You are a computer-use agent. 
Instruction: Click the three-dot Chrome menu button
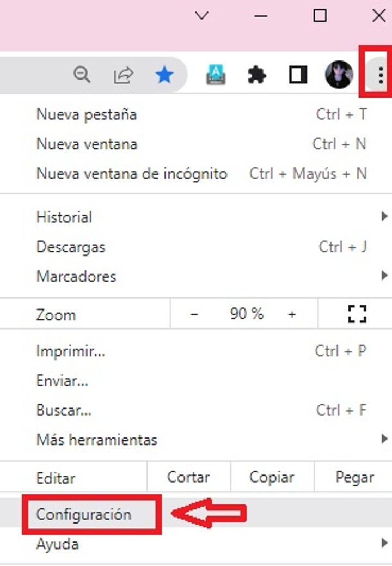point(380,75)
